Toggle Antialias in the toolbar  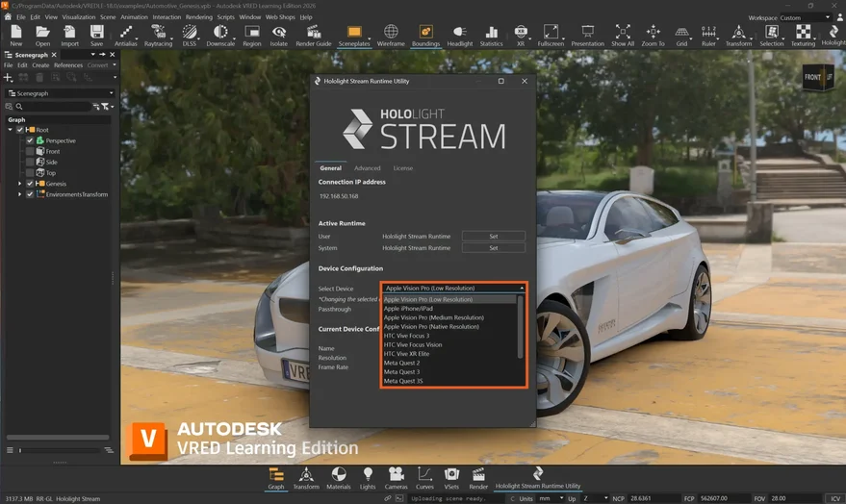(126, 36)
